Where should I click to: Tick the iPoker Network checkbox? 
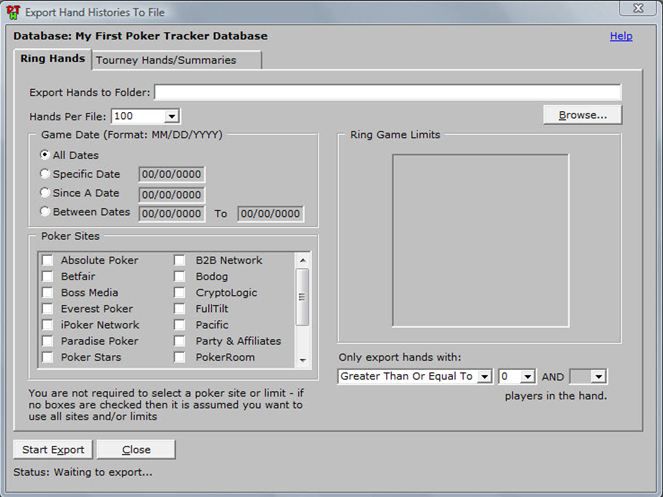tap(47, 325)
